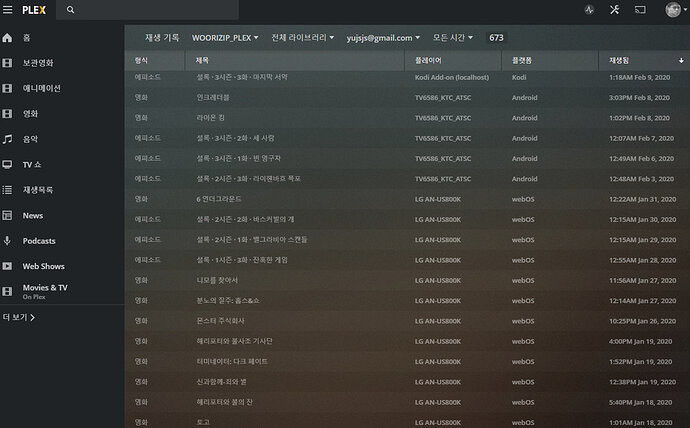This screenshot has width=690, height=428.
Task: Sort by the 제목 column header
Action: (295, 60)
